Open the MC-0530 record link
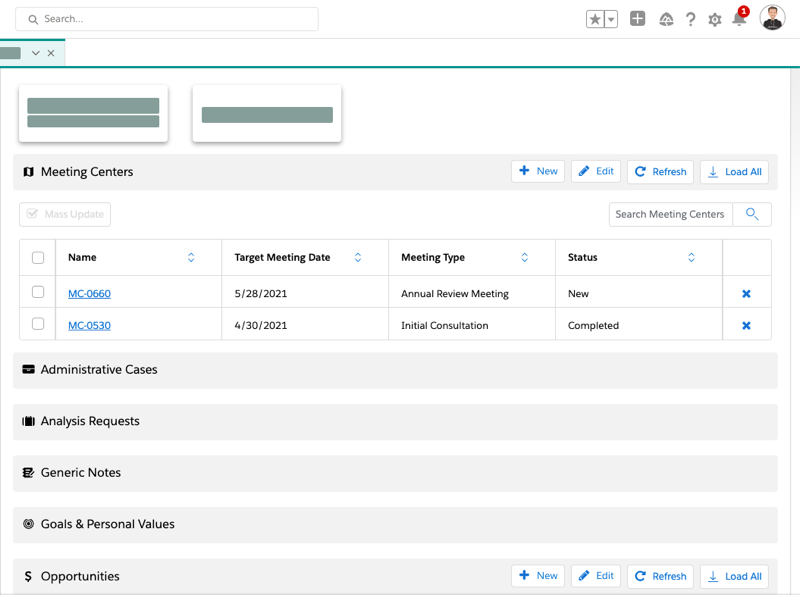Image resolution: width=800 pixels, height=595 pixels. click(89, 326)
